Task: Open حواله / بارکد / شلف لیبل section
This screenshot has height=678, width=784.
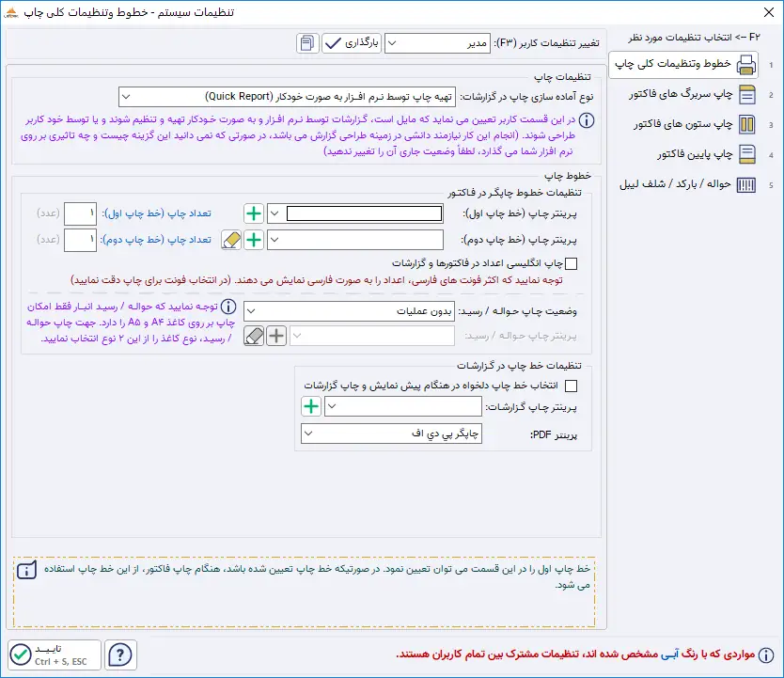Action: pos(695,184)
